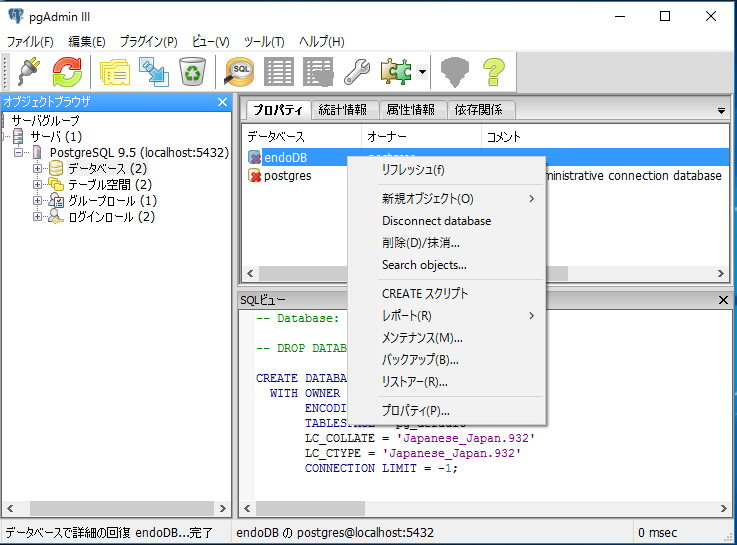Choose Search objects... in context menu
Screen dimensions: 737x545
tap(447, 265)
